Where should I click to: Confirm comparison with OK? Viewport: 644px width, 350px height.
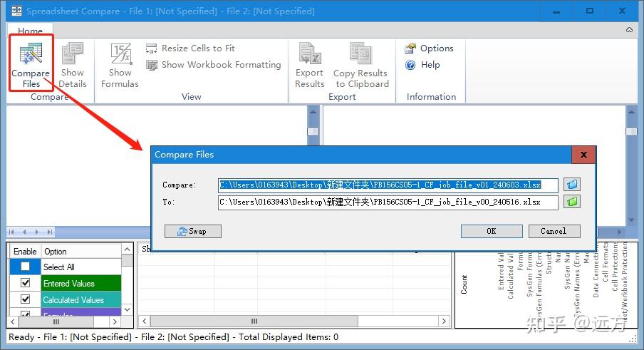492,231
